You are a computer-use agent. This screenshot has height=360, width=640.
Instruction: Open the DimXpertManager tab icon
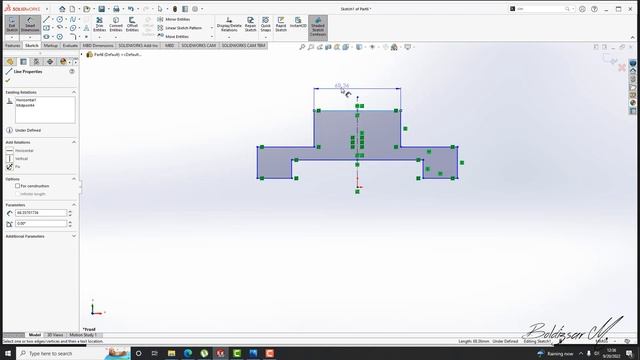(x=50, y=62)
